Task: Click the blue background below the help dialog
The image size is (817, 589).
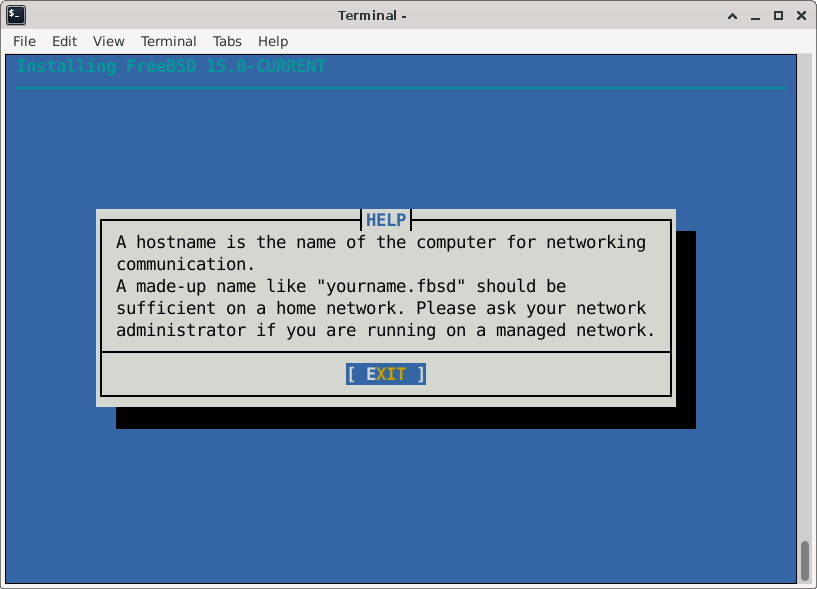Action: pos(400,500)
